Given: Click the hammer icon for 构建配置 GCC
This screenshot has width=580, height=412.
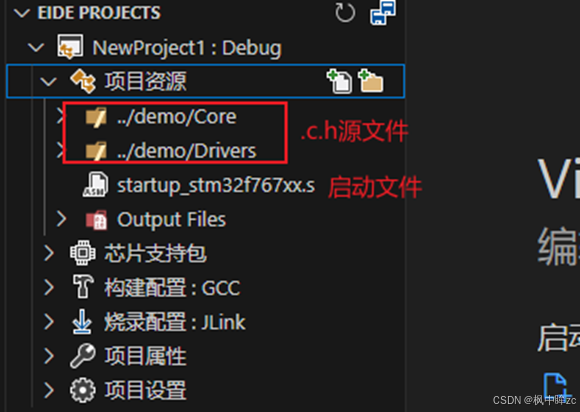Looking at the screenshot, I should (x=83, y=287).
